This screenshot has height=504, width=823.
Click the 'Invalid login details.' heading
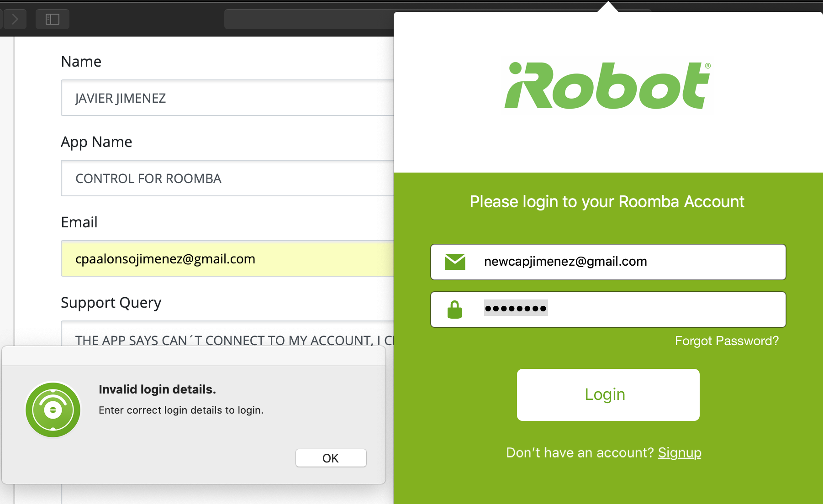tap(157, 389)
